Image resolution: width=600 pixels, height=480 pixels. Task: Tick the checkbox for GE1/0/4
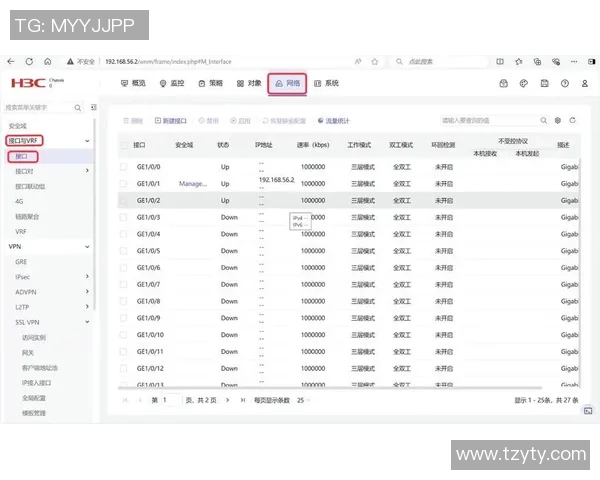coord(123,234)
